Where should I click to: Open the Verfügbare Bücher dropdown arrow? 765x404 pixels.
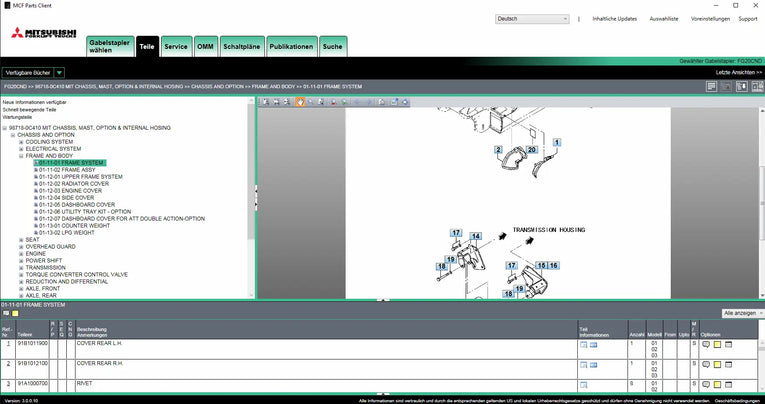pos(59,73)
